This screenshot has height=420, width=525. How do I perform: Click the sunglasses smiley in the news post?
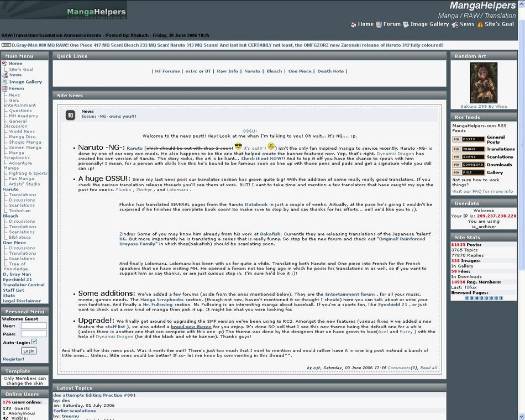point(238,146)
